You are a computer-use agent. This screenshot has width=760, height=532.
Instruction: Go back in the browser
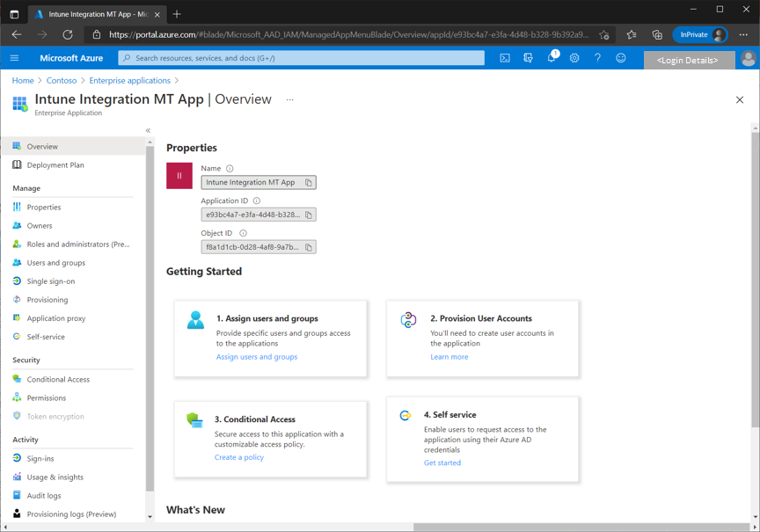click(17, 34)
